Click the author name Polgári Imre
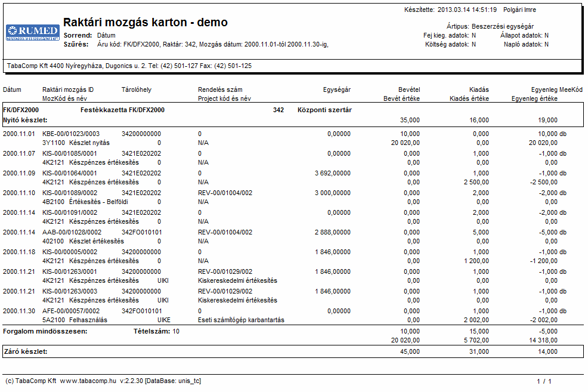This screenshot has height=392, width=588. point(519,10)
